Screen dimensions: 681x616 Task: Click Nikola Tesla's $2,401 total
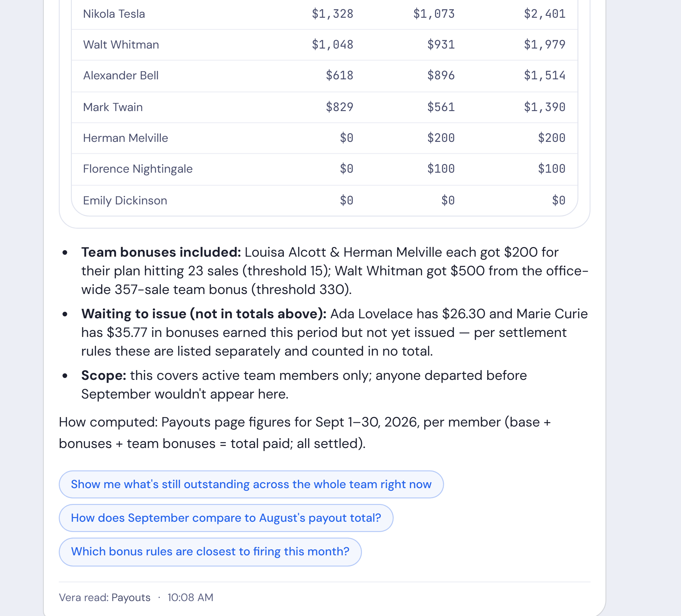tap(544, 14)
